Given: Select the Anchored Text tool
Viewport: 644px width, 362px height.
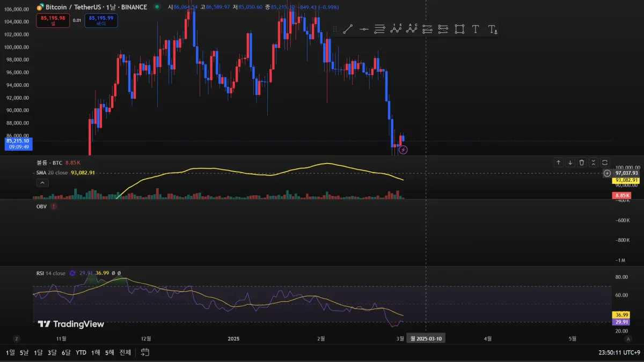Looking at the screenshot, I should point(492,29).
